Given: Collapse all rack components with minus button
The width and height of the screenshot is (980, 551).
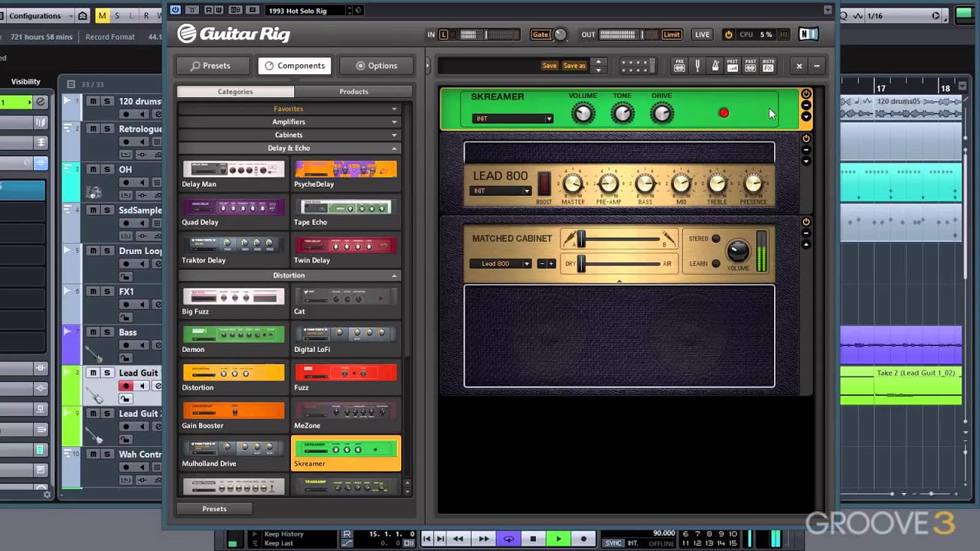Looking at the screenshot, I should tap(816, 66).
